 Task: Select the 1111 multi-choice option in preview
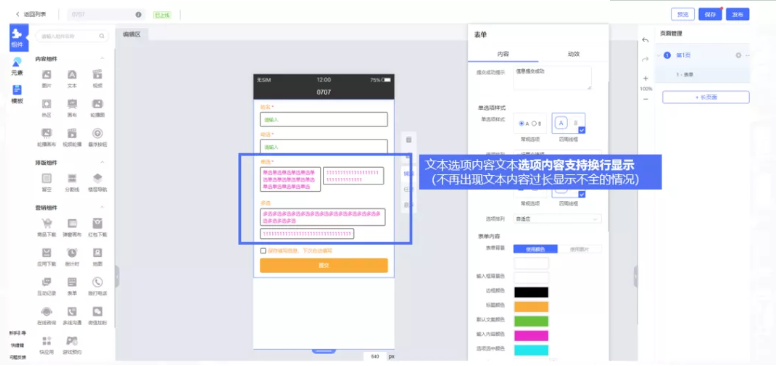pyautogui.click(x=307, y=234)
